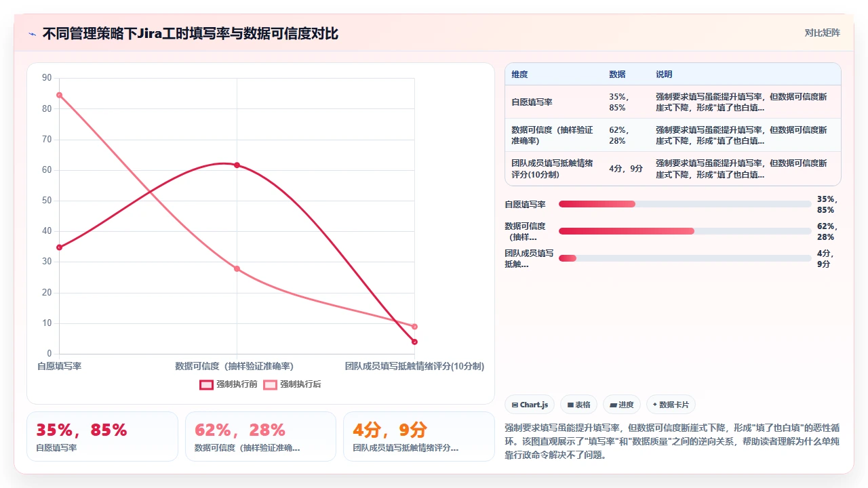Select the 数据可信度（抽样验证准确率）table cell
The height and width of the screenshot is (488, 868).
[x=552, y=135]
